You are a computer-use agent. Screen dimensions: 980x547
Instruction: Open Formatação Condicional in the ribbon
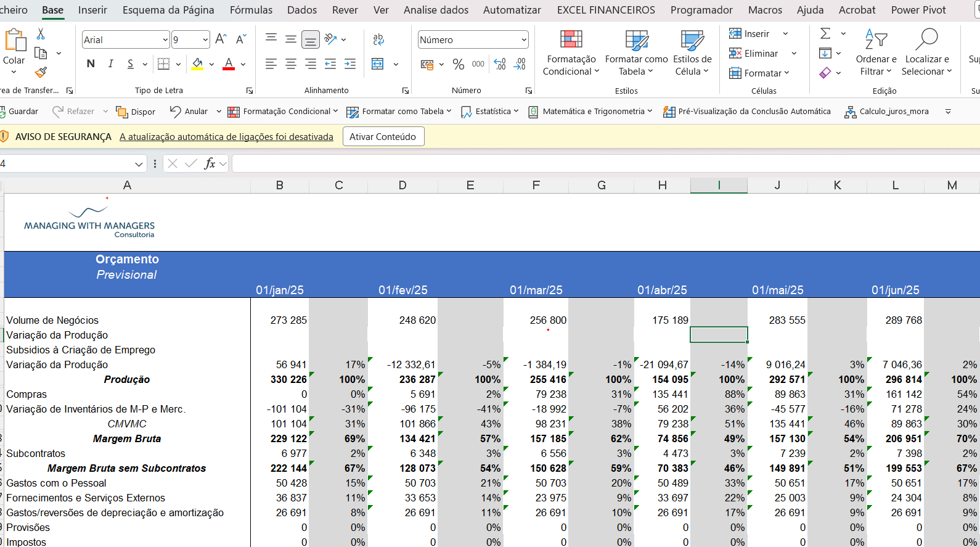pos(571,53)
